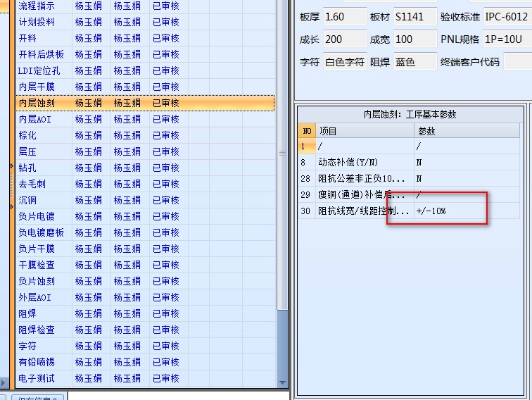Select the 内层AOI process row
The image size is (532, 400).
(145, 119)
